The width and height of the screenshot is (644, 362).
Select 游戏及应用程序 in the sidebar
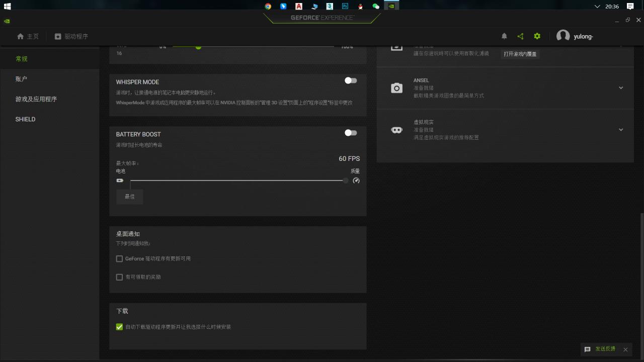pyautogui.click(x=49, y=99)
